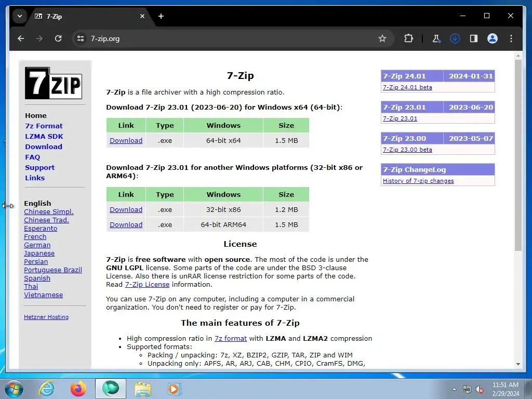The width and height of the screenshot is (532, 399).
Task: Open the Hetzner Hosting link
Action: coord(46,317)
